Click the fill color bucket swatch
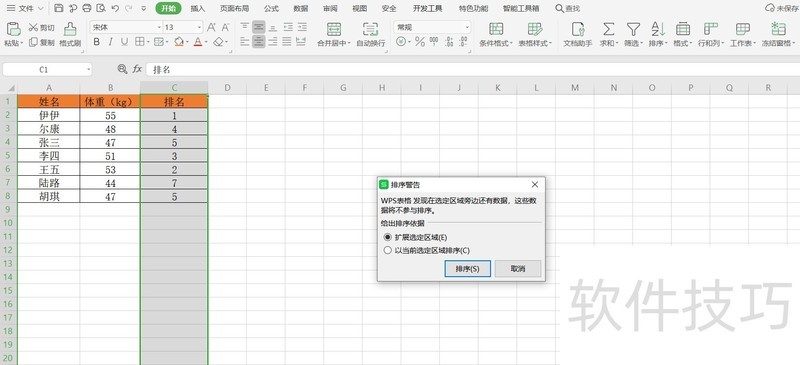The width and height of the screenshot is (800, 365). coord(179,42)
